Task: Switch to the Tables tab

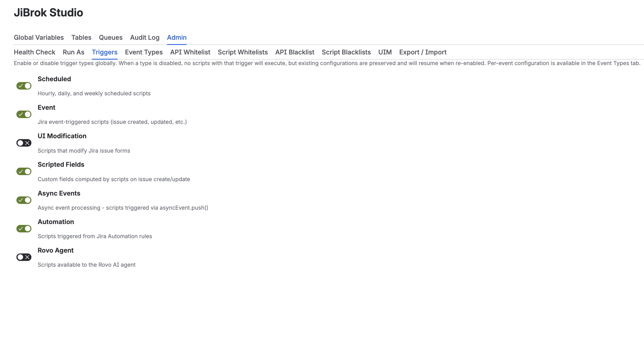Action: (81, 37)
